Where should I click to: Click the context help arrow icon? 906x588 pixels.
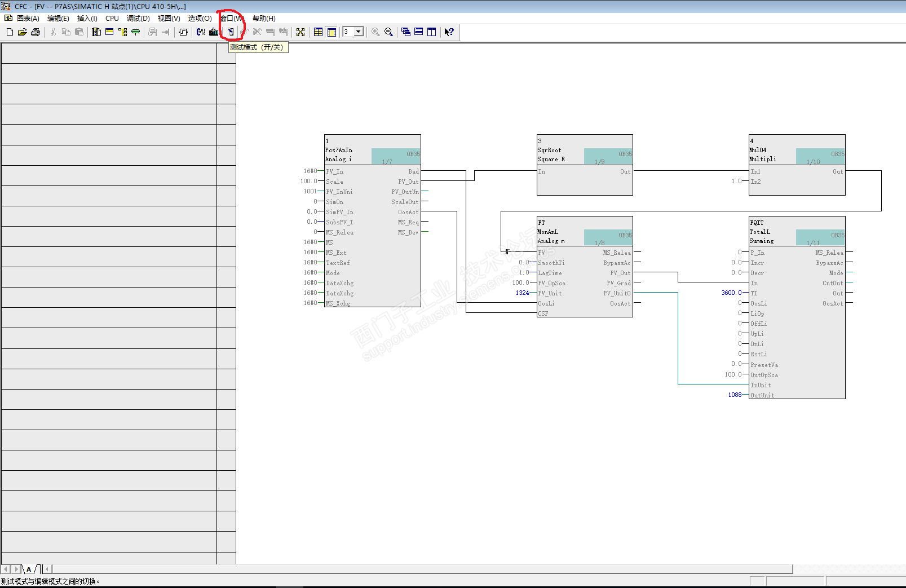click(449, 32)
